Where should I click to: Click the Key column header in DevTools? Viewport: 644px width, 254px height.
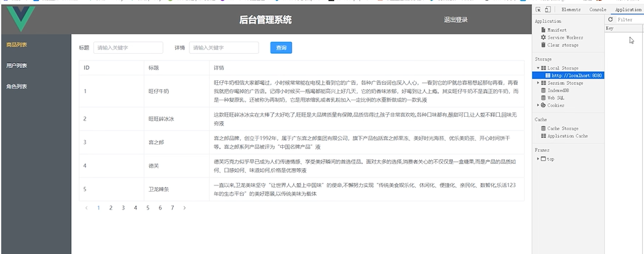click(624, 28)
